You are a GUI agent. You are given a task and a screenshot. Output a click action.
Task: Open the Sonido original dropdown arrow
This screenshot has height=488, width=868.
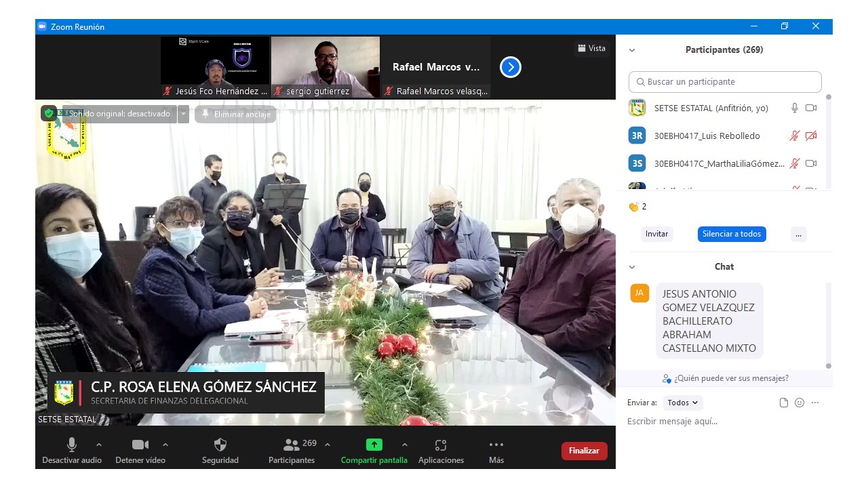tap(183, 114)
